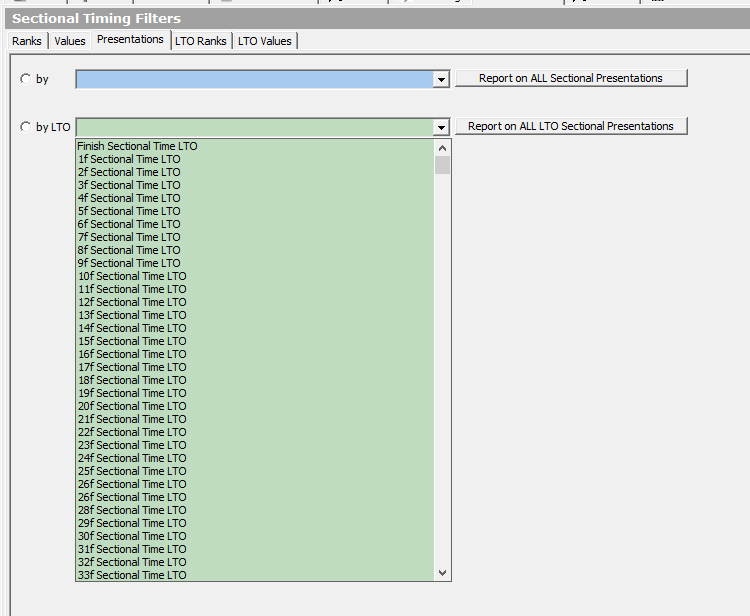Click the list scrollbar up arrow
Viewport: 750px width, 616px height.
click(x=442, y=148)
